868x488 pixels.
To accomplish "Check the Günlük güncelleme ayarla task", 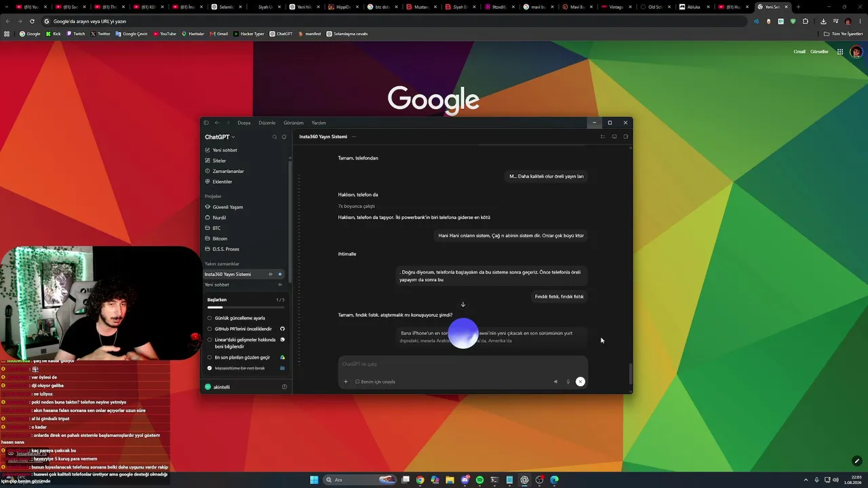I will pyautogui.click(x=210, y=318).
